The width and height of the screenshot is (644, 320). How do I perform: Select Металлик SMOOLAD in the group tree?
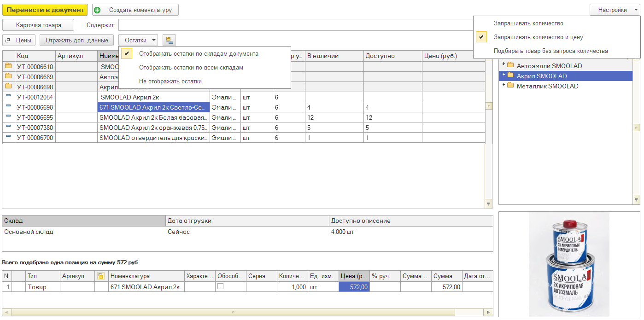[547, 86]
